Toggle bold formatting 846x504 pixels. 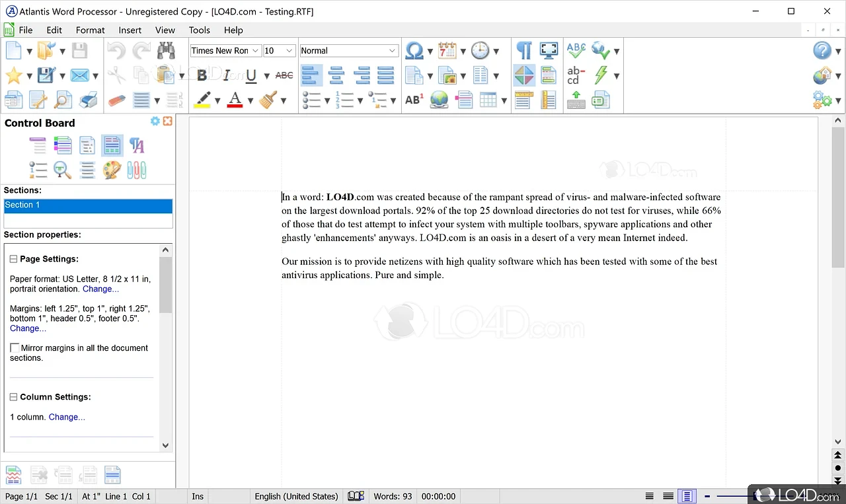(202, 75)
